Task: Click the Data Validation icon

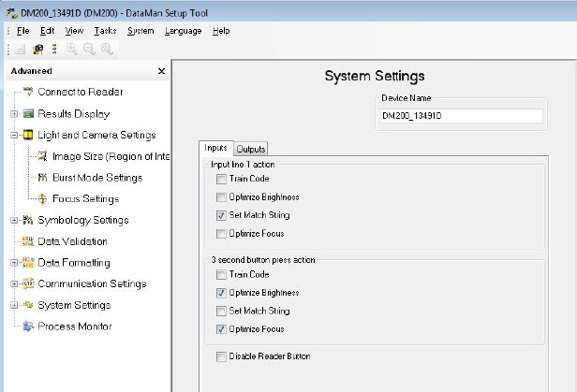Action: [28, 241]
